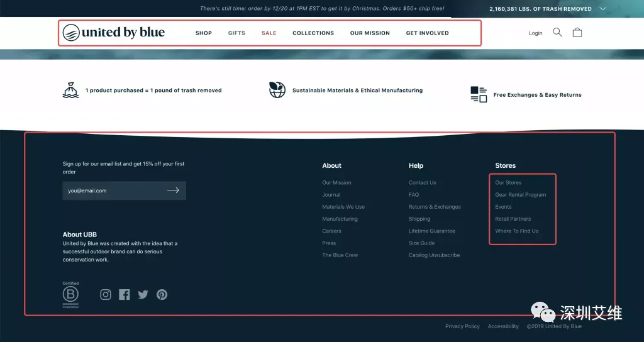Submit email with the arrow icon

pyautogui.click(x=174, y=190)
